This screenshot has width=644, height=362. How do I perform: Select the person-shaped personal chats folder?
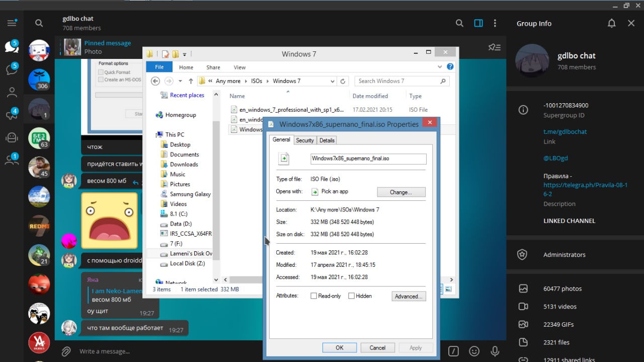[x=12, y=92]
